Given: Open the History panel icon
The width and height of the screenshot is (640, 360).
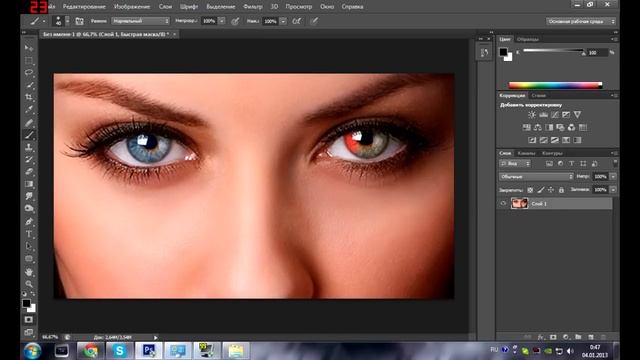Looking at the screenshot, I should pyautogui.click(x=484, y=53).
